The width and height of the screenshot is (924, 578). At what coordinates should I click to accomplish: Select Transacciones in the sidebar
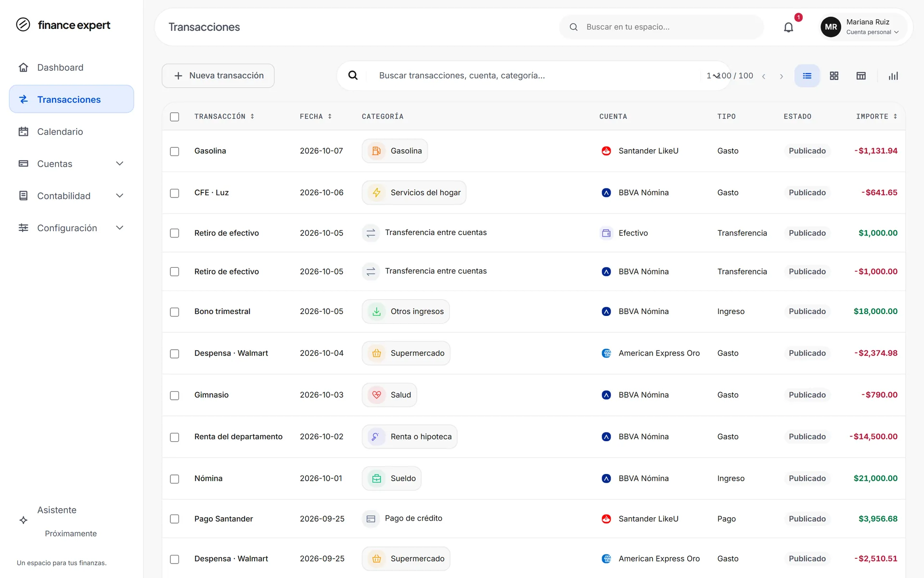71,99
